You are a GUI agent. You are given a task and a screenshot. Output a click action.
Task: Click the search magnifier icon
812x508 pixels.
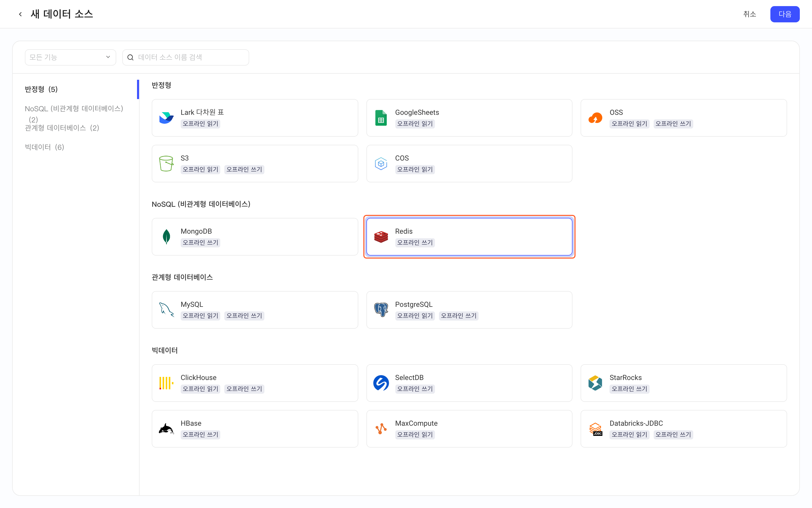130,57
